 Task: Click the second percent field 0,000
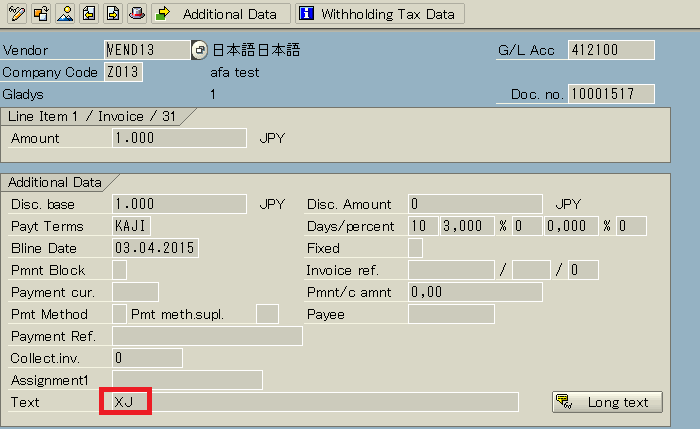(x=571, y=226)
